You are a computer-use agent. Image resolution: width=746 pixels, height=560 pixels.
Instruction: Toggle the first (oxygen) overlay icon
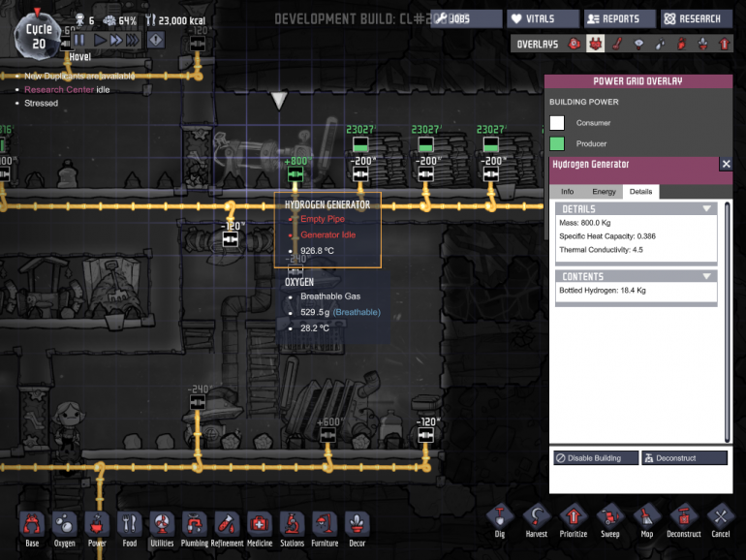click(575, 45)
